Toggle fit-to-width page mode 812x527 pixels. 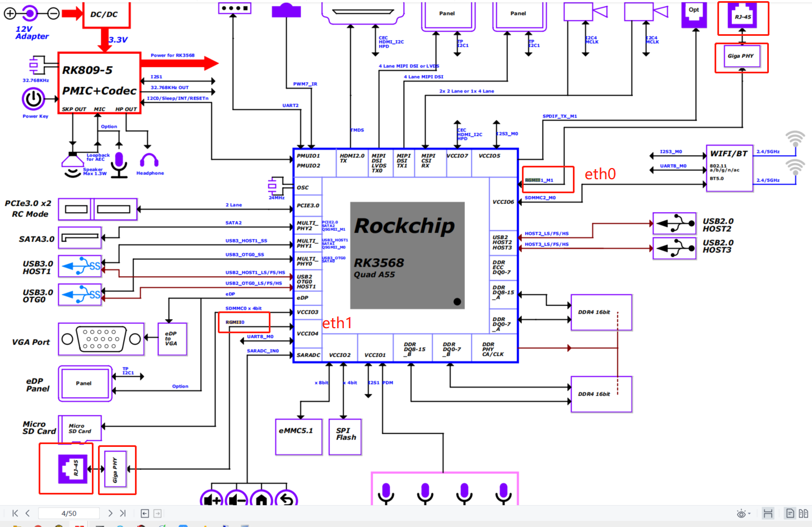click(768, 512)
